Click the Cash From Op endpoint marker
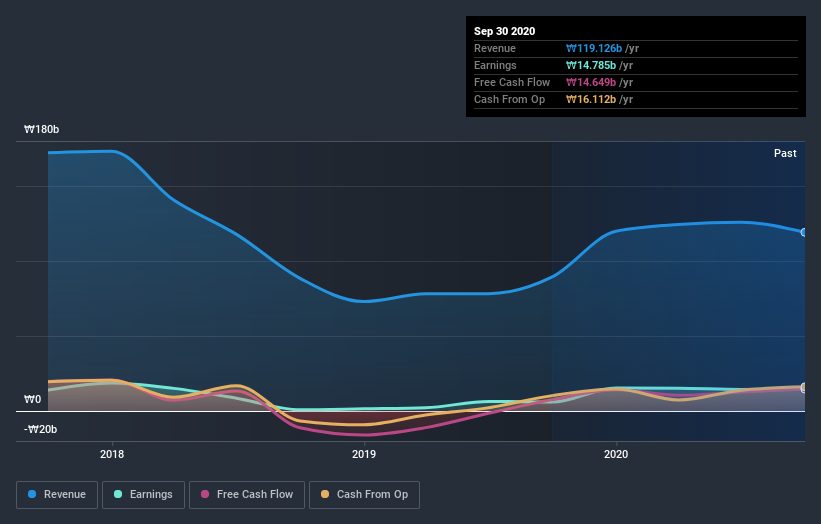Viewport: 821px width, 524px height. click(804, 387)
